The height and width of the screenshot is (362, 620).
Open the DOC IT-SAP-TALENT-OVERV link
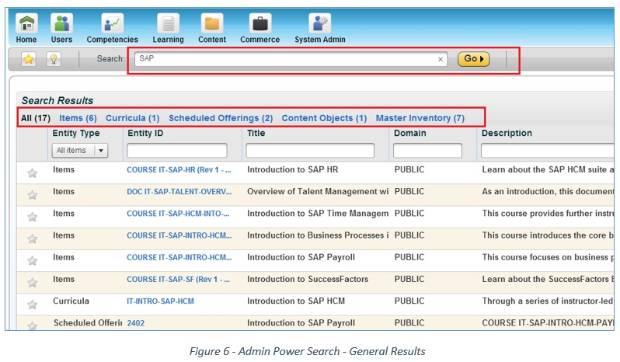pos(179,192)
